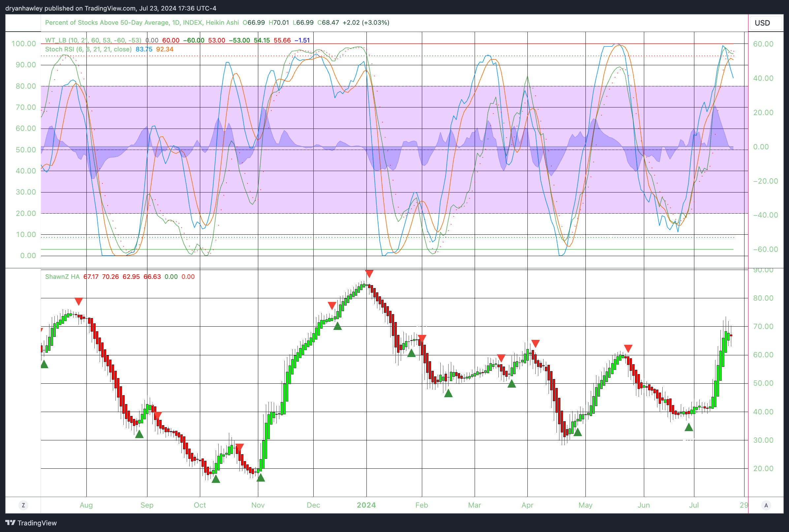Click the red down-triangle marker in early September
This screenshot has width=789, height=532.
158,416
